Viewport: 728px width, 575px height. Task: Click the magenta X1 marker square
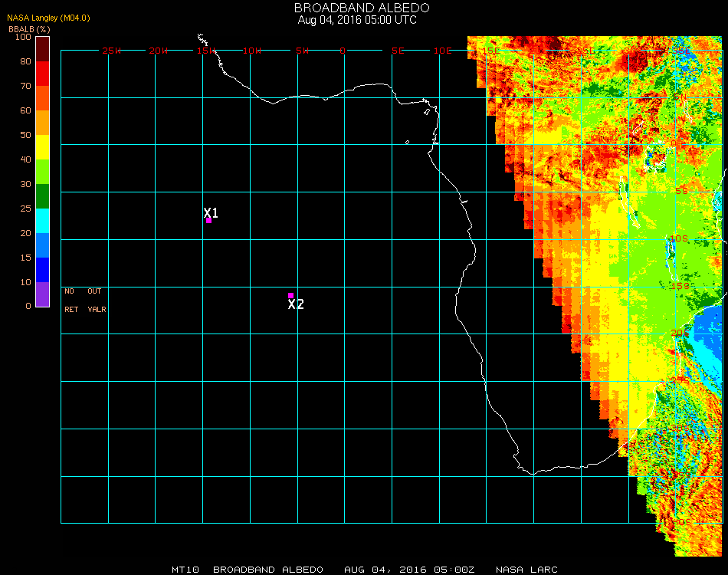208,221
